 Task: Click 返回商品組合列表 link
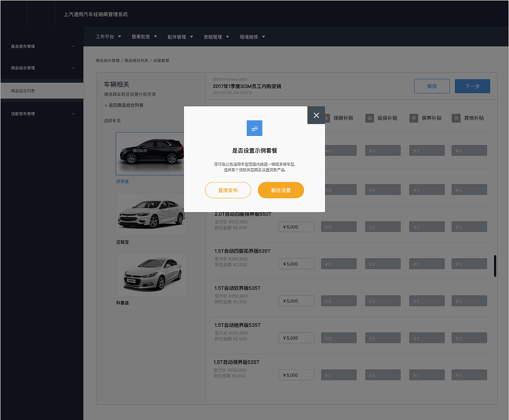click(x=124, y=105)
